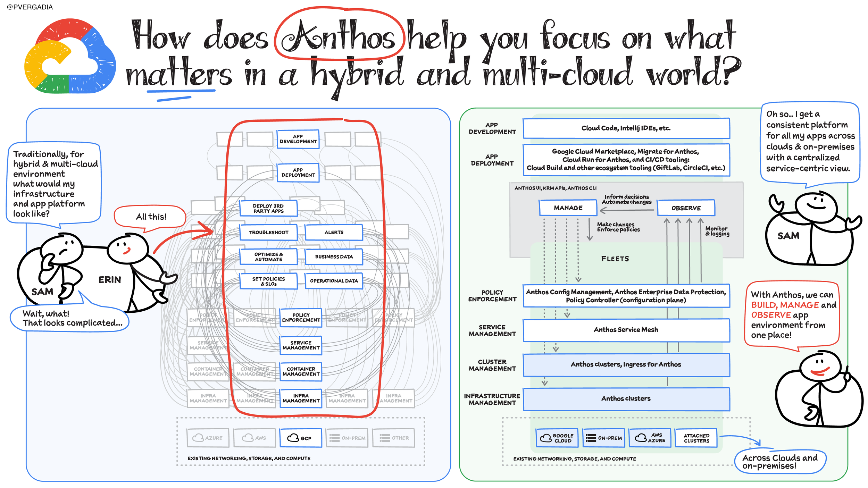Click the MANAGE box
This screenshot has width=868, height=488.
pyautogui.click(x=568, y=208)
